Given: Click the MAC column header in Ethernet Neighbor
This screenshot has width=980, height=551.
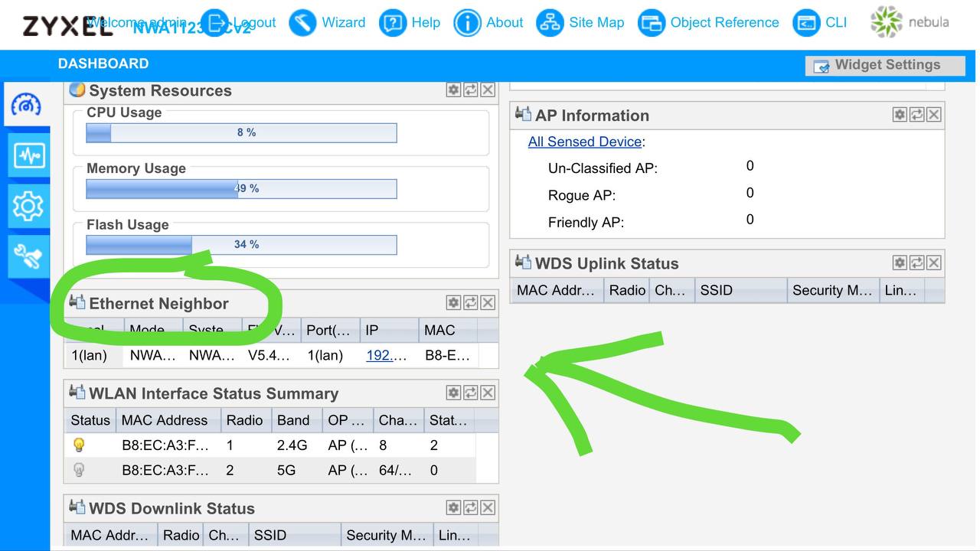Looking at the screenshot, I should tap(448, 331).
